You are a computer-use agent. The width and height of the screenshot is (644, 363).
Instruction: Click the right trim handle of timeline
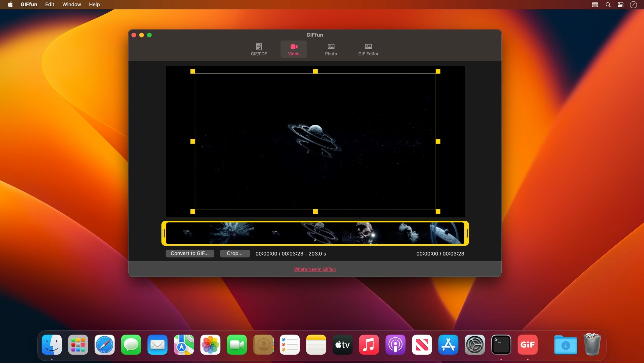coord(466,233)
